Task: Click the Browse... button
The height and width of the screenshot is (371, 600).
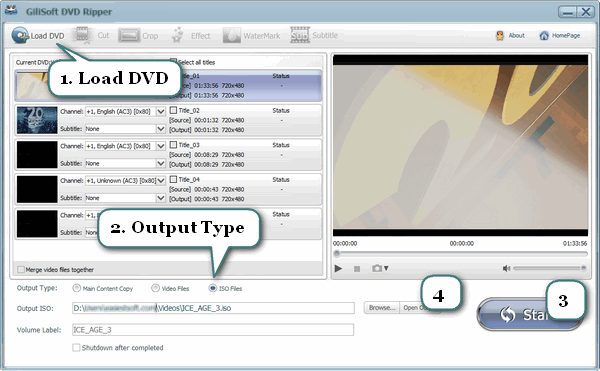Action: 382,308
